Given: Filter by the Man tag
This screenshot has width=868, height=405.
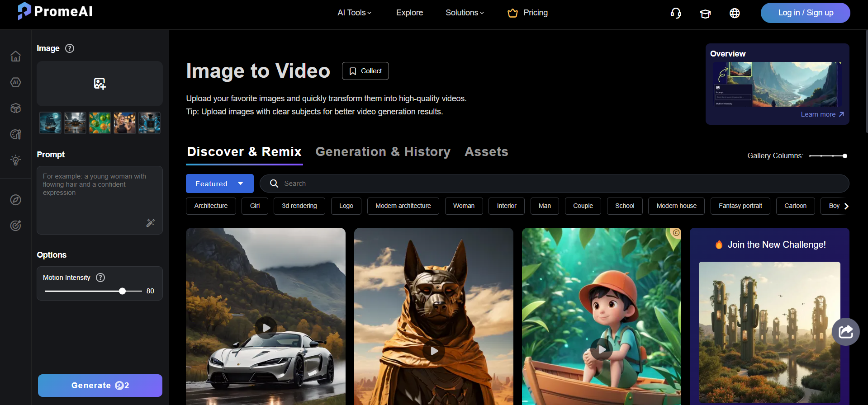Looking at the screenshot, I should tap(545, 206).
